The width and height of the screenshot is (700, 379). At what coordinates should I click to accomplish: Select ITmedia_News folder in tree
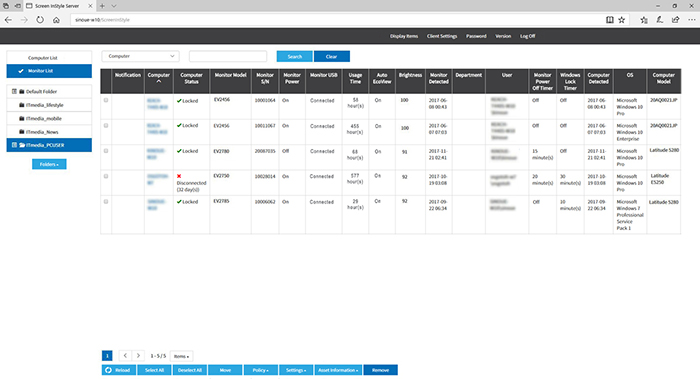tap(49, 132)
